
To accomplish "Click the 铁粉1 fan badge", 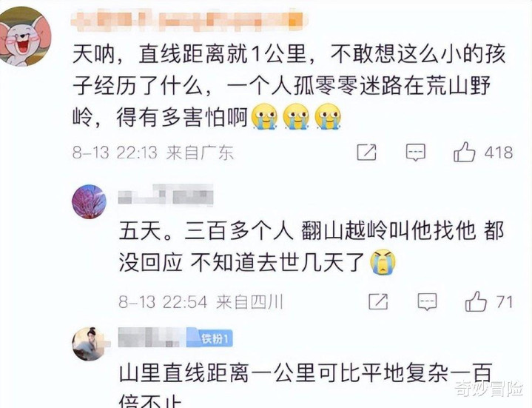I will coord(215,338).
